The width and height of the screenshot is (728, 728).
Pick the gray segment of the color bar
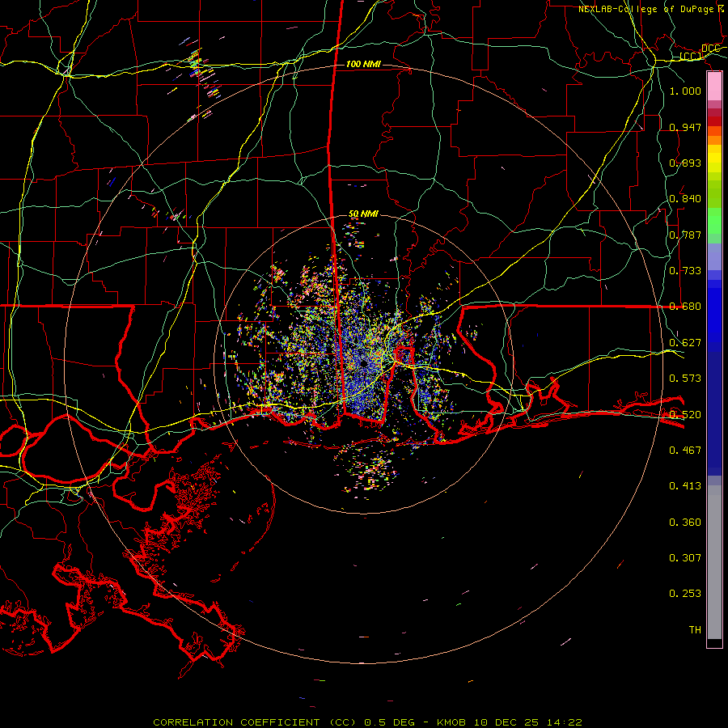[714, 562]
